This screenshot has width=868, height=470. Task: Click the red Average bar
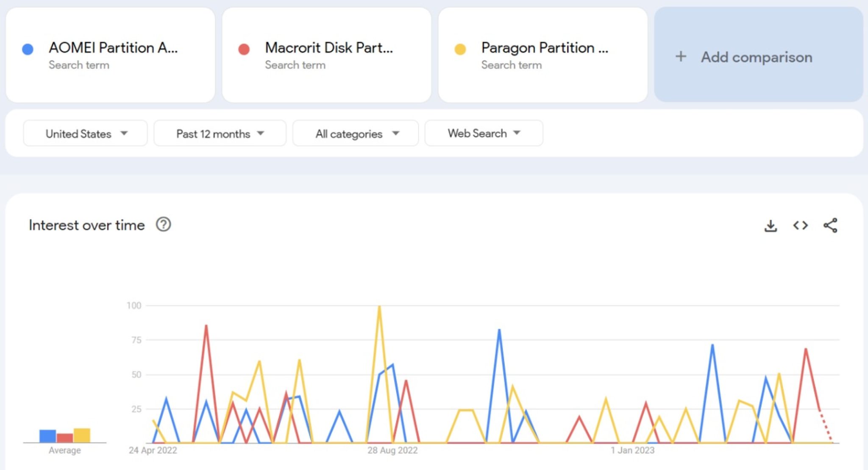click(64, 438)
